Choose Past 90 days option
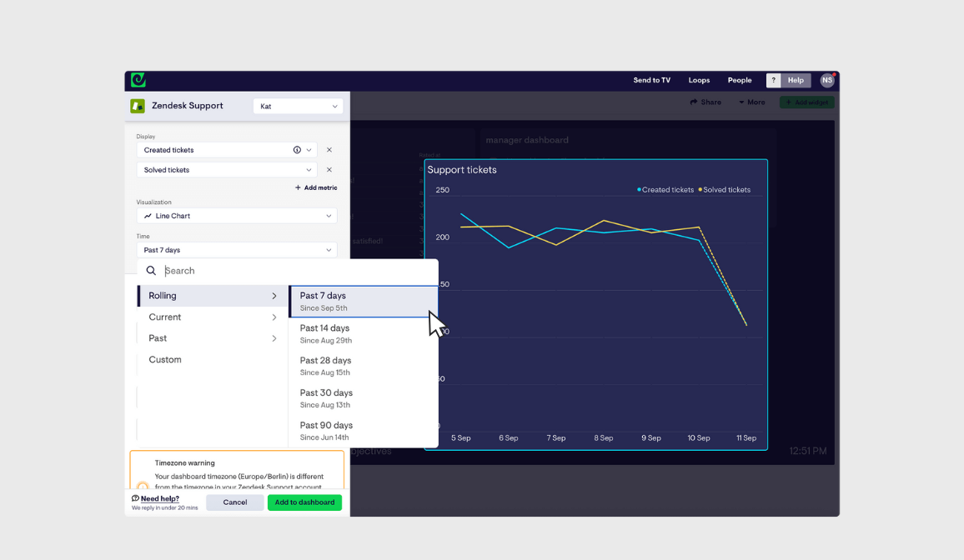Image resolution: width=964 pixels, height=560 pixels. [364, 431]
